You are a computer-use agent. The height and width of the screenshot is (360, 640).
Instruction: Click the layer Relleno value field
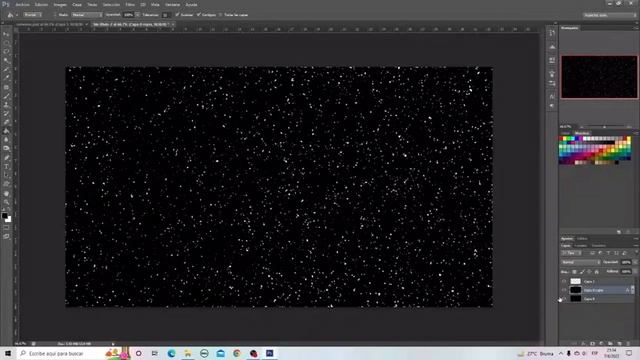(626, 271)
